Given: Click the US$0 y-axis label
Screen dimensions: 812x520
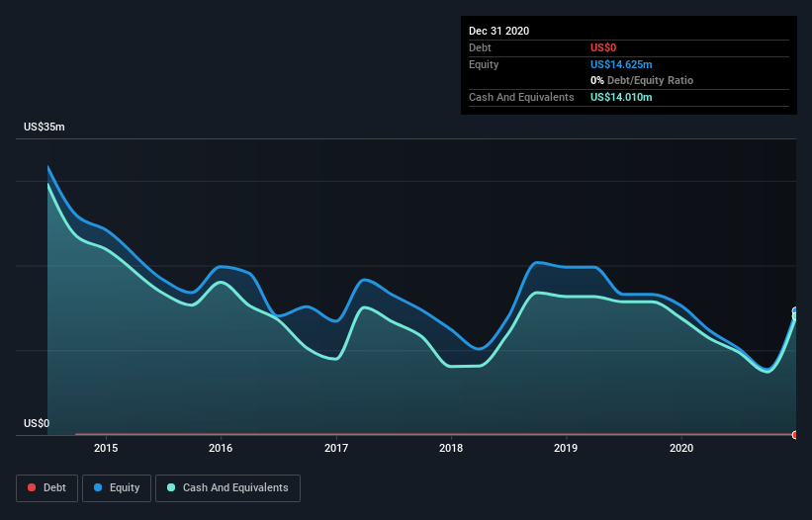Looking at the screenshot, I should tap(37, 423).
